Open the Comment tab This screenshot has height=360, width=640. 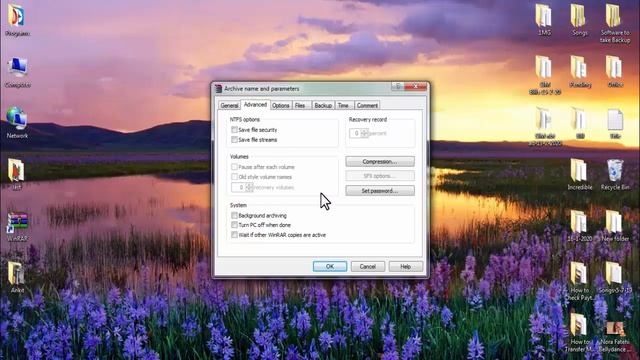(x=367, y=105)
